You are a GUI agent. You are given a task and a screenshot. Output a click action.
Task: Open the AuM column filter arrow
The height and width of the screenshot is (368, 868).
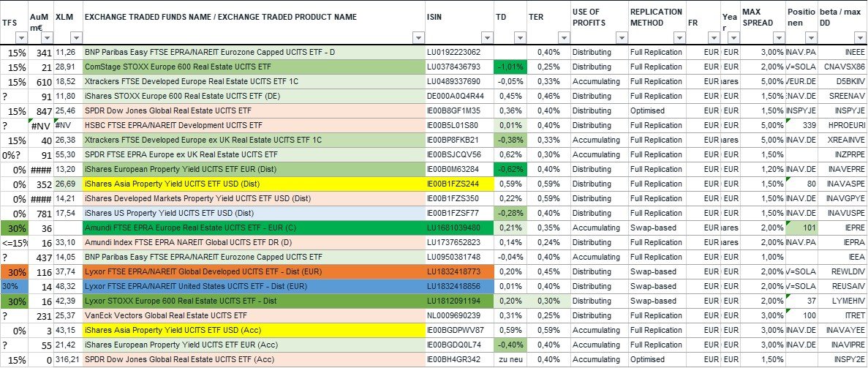(x=48, y=37)
